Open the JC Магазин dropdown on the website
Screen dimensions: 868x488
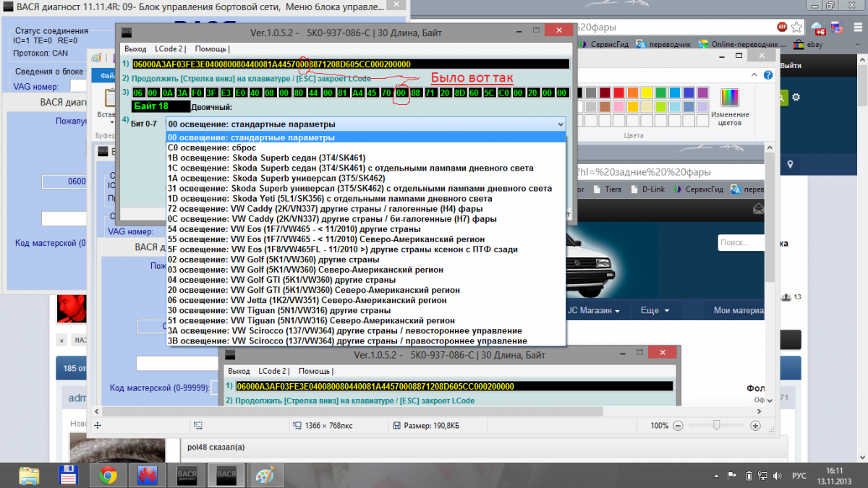coord(593,310)
